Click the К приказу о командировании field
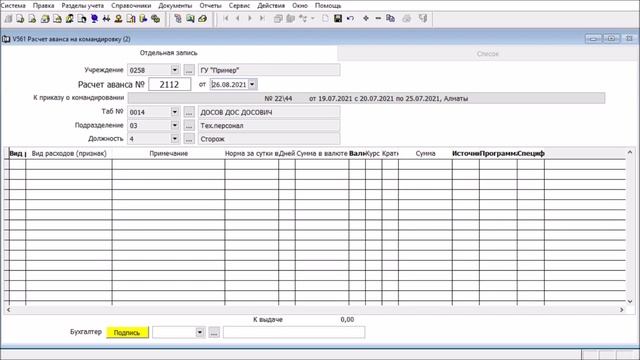Screen dimensions: 640x360 click(x=366, y=98)
